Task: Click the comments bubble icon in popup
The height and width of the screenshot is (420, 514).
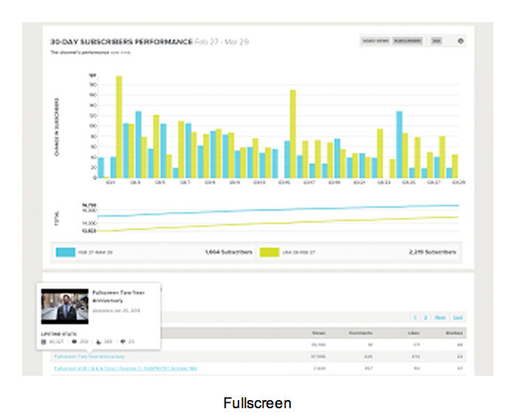Action: click(x=74, y=342)
